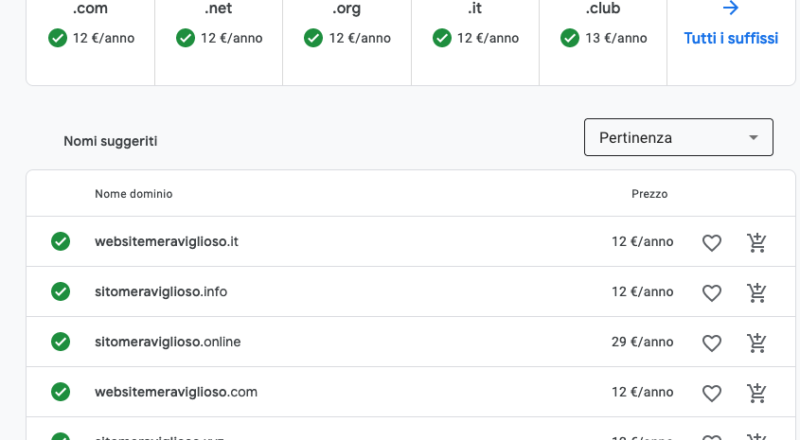The image size is (800, 440).
Task: Add websitemeraviglioso.com to cart
Action: coord(757,392)
